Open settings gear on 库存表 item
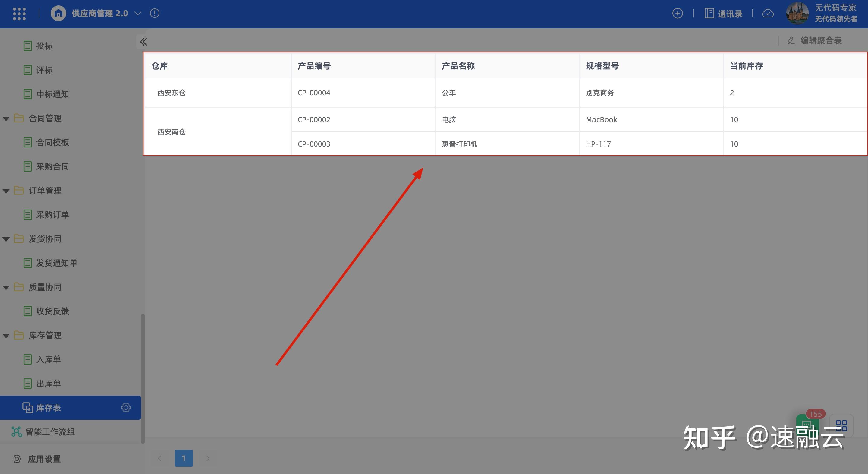Screen dimensions: 868x474 point(126,408)
